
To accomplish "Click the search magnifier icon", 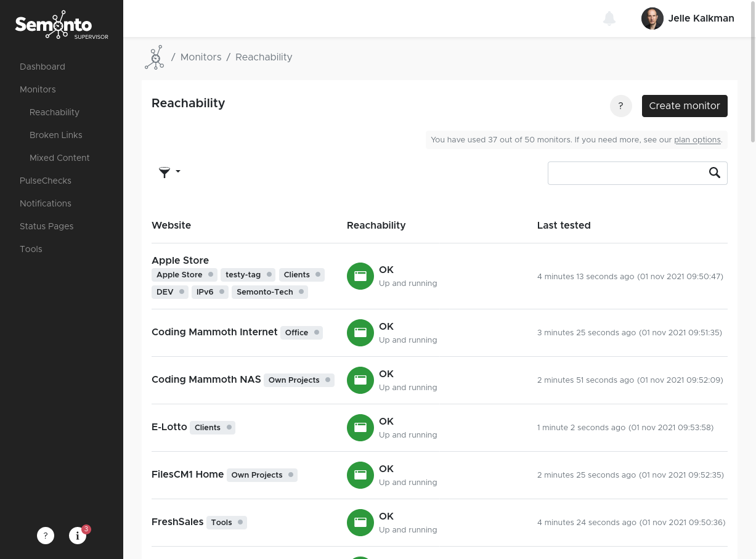I will click(714, 173).
